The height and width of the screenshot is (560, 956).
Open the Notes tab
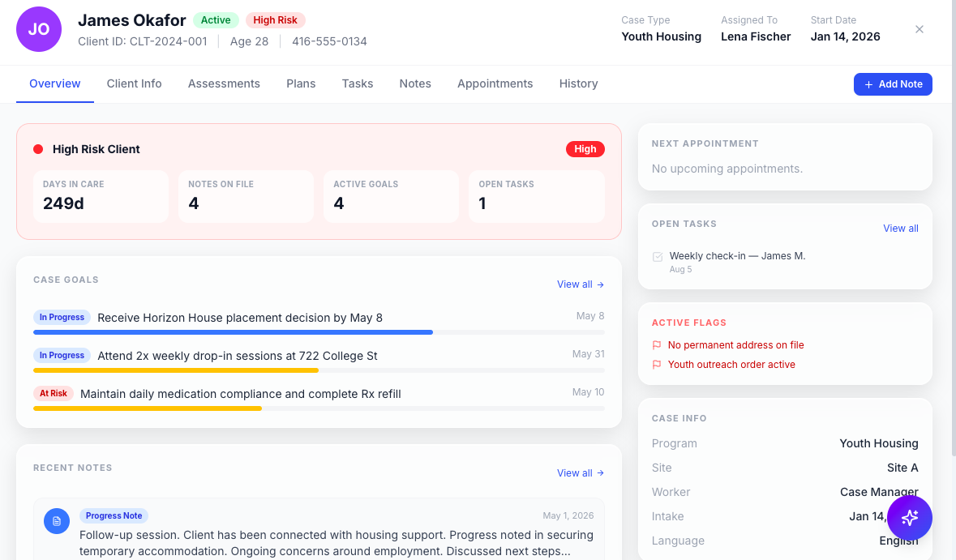point(415,84)
